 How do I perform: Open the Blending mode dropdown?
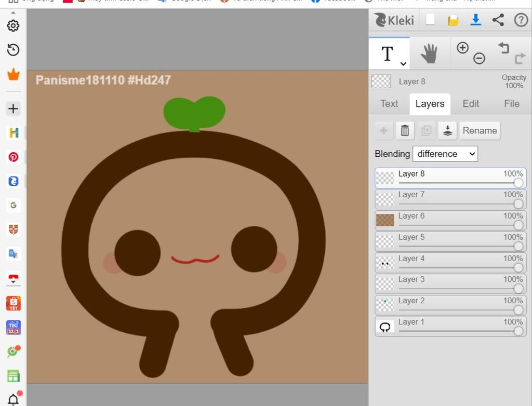pyautogui.click(x=445, y=154)
